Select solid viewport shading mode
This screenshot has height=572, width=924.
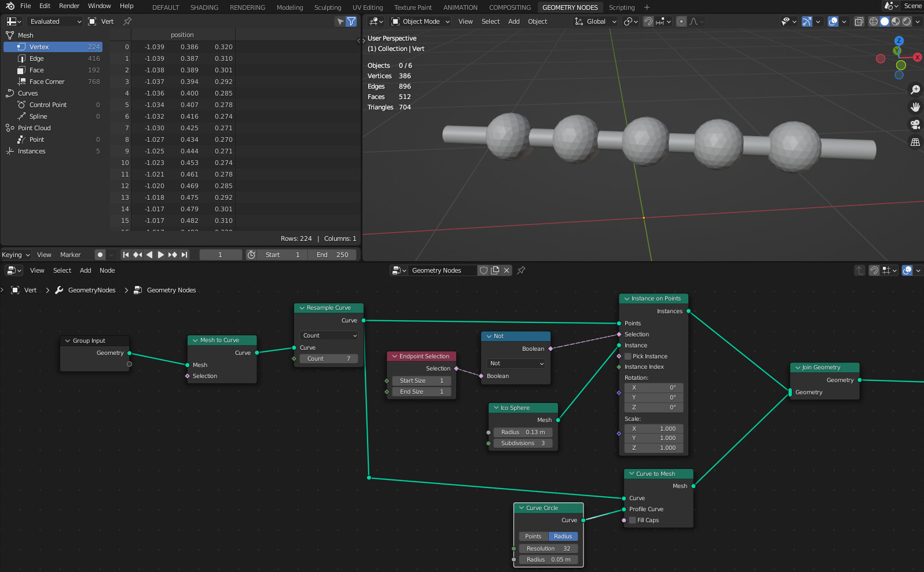pos(885,21)
